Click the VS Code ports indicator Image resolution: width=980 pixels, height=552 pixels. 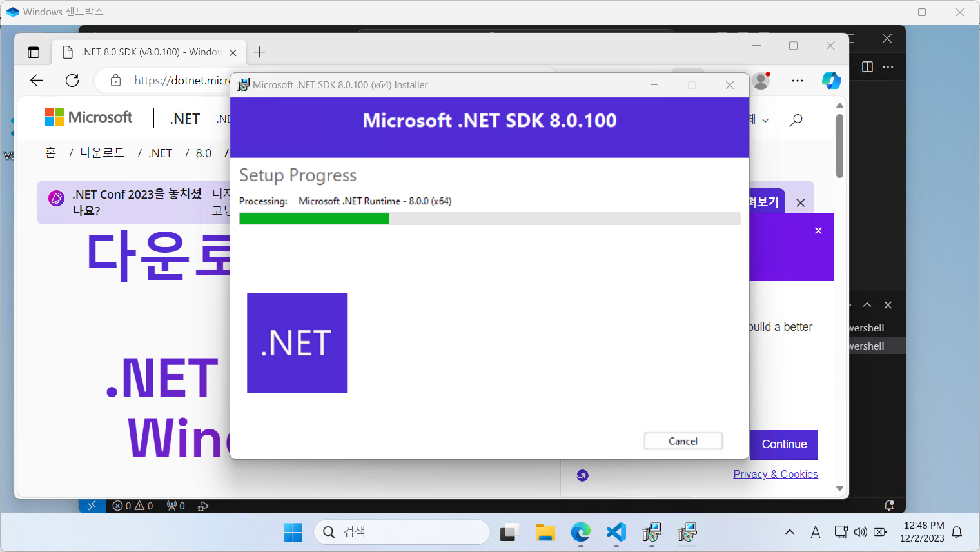pos(175,506)
